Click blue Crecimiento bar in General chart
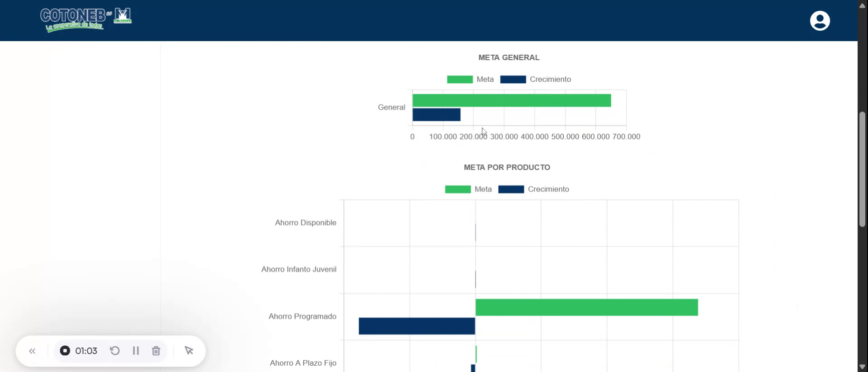The width and height of the screenshot is (868, 372). pyautogui.click(x=436, y=115)
